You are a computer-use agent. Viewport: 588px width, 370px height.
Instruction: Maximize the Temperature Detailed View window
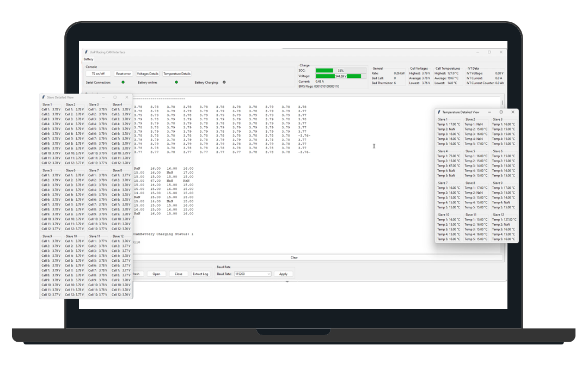[x=501, y=112]
